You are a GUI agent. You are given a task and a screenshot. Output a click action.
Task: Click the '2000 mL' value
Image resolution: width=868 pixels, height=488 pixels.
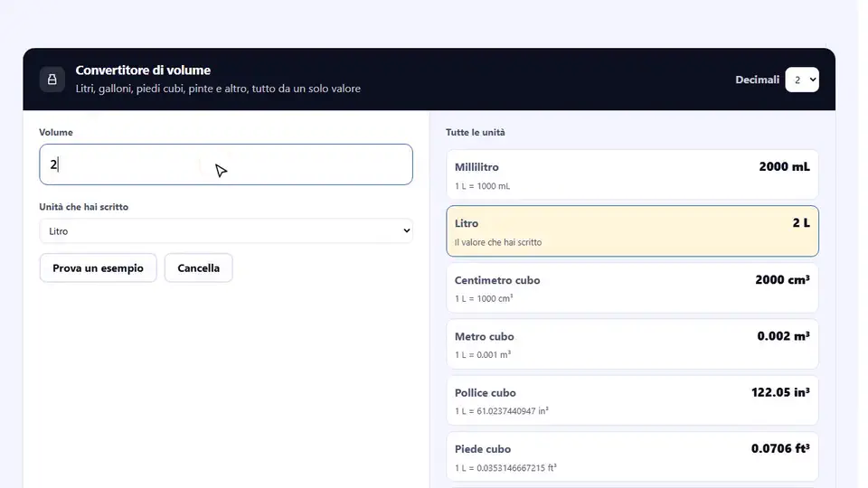coord(784,166)
